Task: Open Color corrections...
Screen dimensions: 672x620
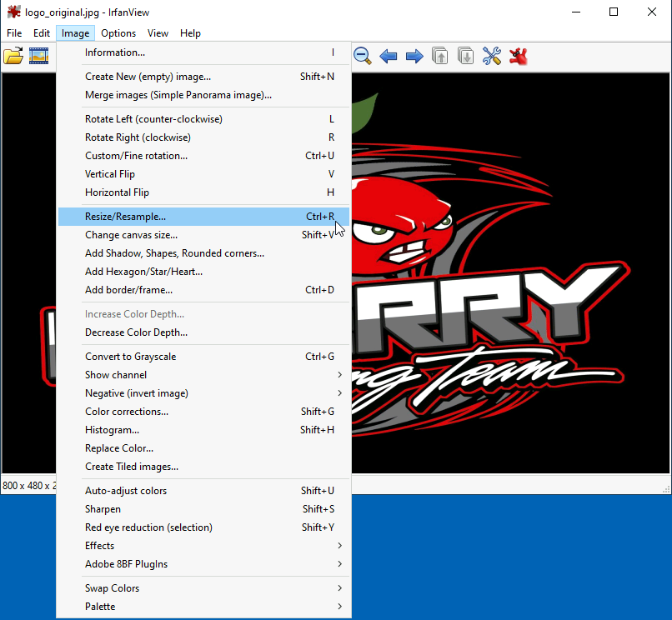Action: click(x=203, y=412)
